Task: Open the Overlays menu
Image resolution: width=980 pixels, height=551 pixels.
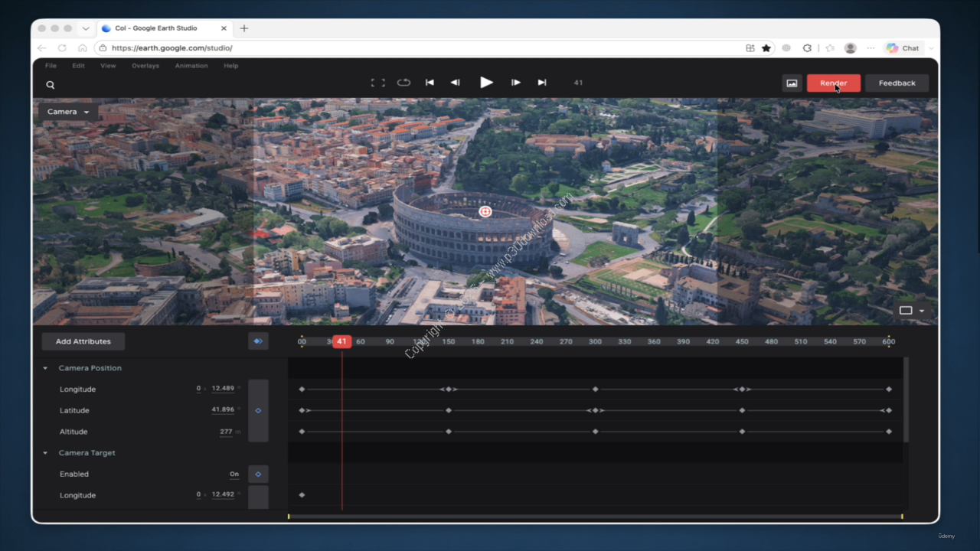Action: click(x=145, y=66)
